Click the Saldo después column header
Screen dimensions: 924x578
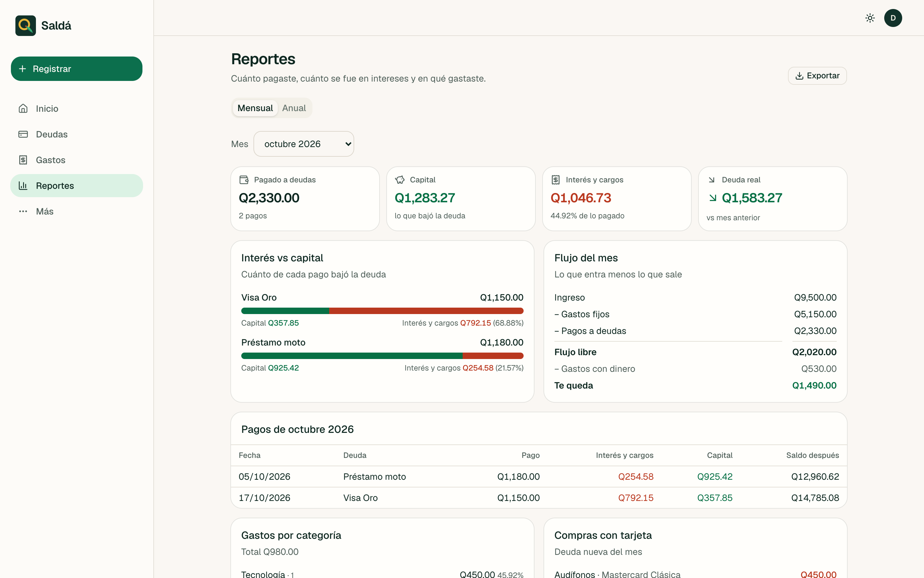(x=812, y=455)
